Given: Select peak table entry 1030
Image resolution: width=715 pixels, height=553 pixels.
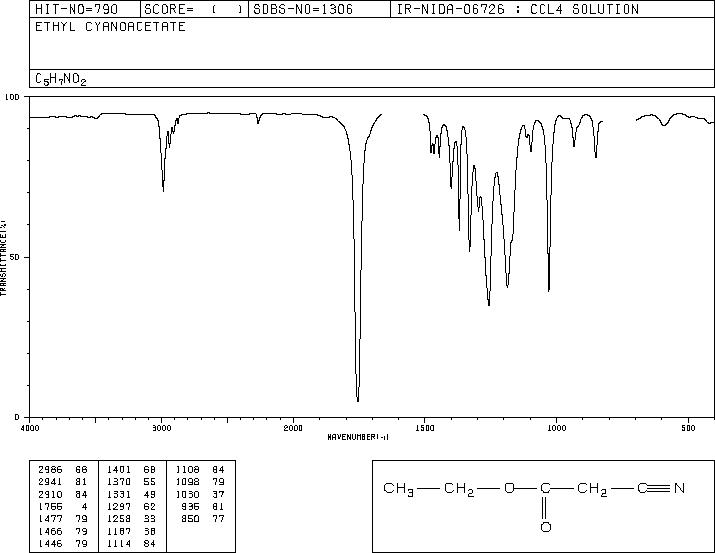Looking at the screenshot, I should coord(187,494).
